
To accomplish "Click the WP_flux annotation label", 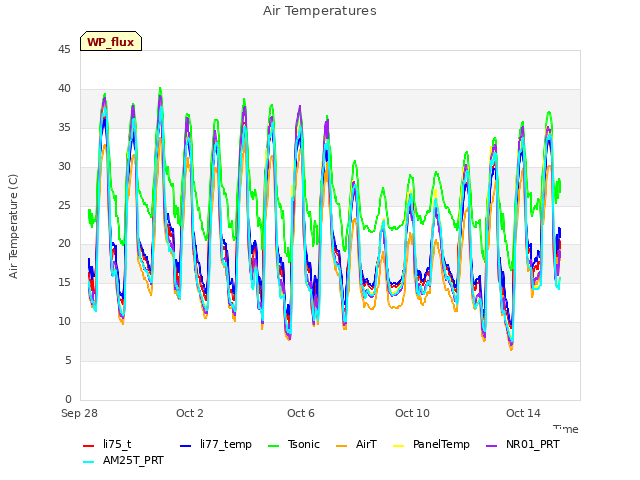I will pos(111,42).
